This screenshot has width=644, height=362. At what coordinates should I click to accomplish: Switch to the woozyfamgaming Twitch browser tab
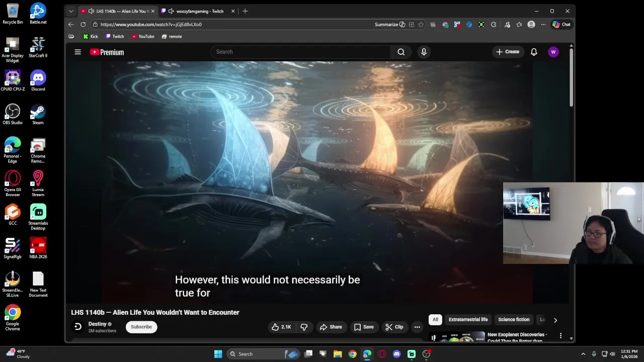pos(199,11)
